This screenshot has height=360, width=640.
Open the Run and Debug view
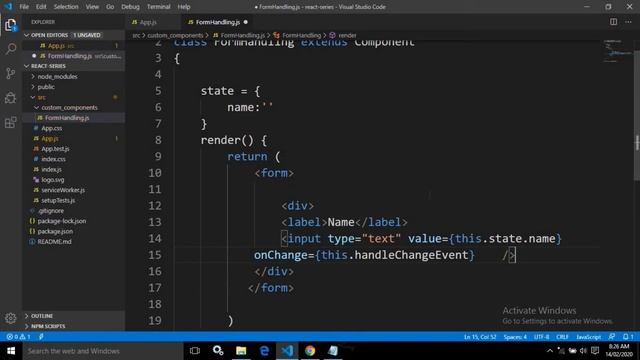coord(11,98)
